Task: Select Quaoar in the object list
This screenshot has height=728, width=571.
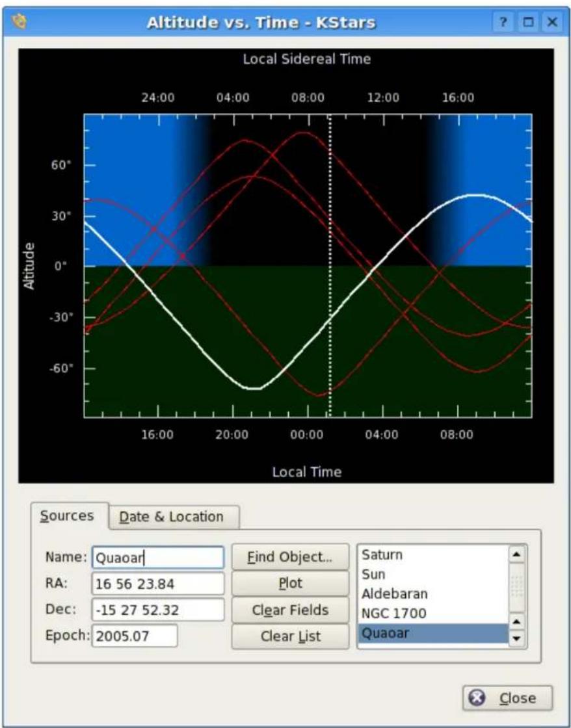Action: tap(433, 633)
